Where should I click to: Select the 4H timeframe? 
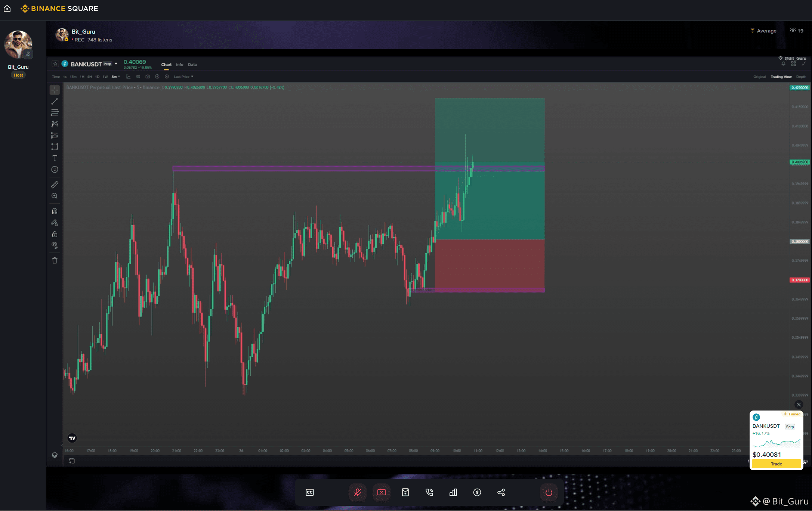pos(89,77)
